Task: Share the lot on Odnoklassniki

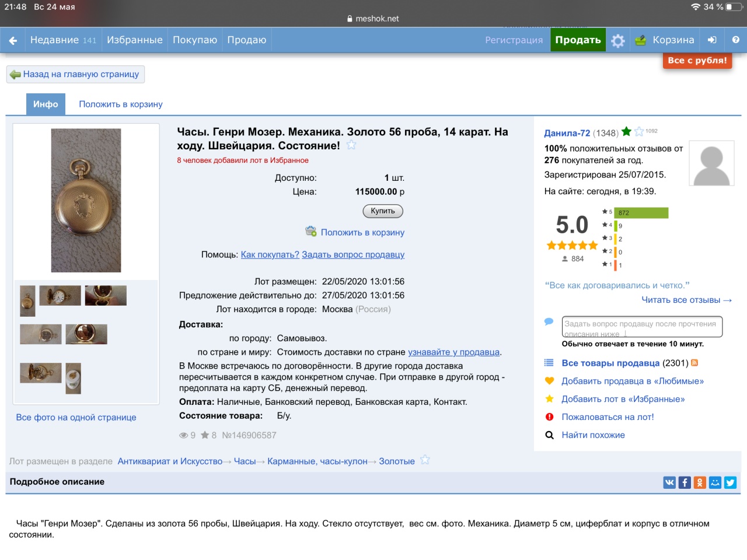Action: (700, 482)
